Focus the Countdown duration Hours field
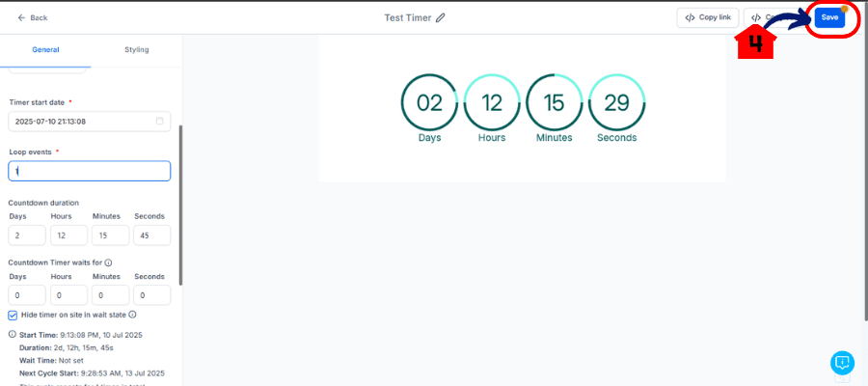 tap(68, 235)
